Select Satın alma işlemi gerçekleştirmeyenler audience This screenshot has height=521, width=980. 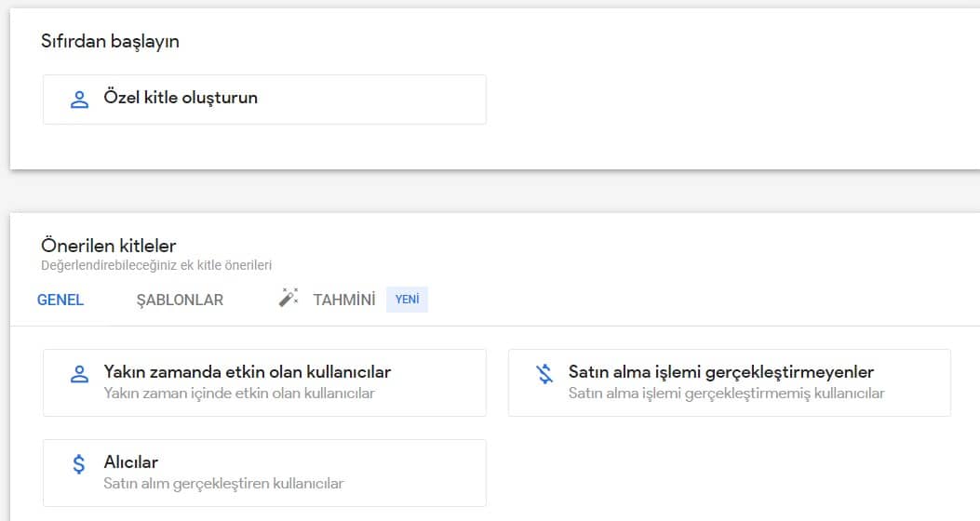(730, 382)
